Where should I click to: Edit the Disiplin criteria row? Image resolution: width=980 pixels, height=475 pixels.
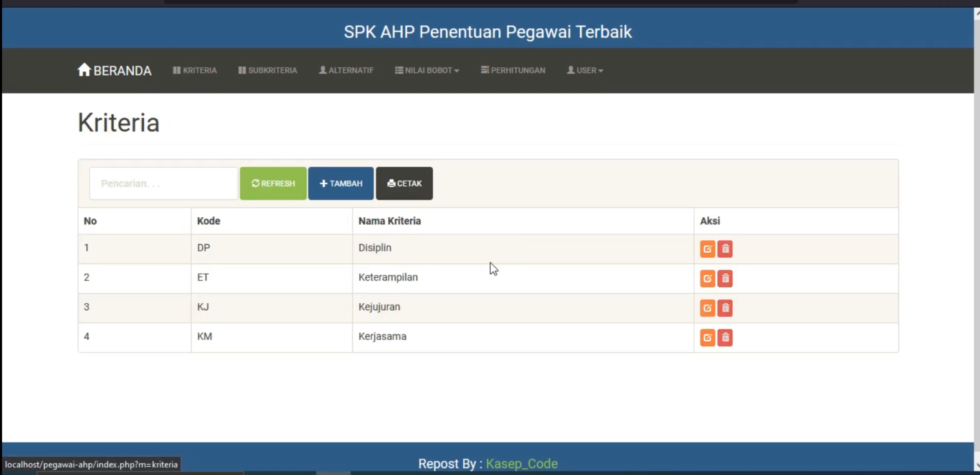(707, 249)
